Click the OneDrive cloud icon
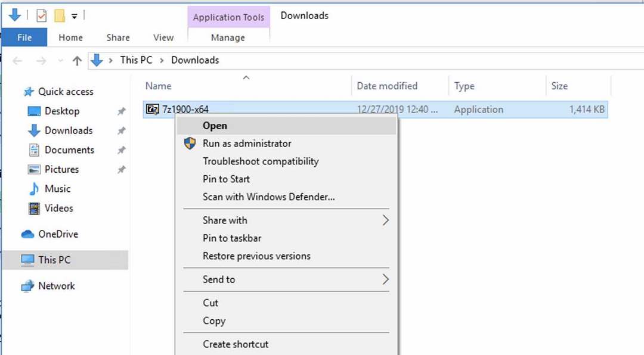This screenshot has height=355, width=644. tap(27, 234)
